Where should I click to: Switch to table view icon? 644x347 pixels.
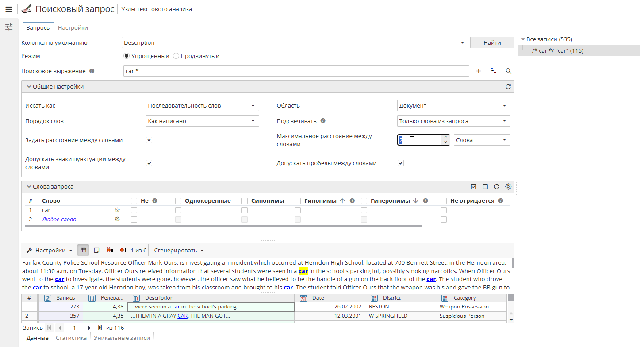click(83, 250)
